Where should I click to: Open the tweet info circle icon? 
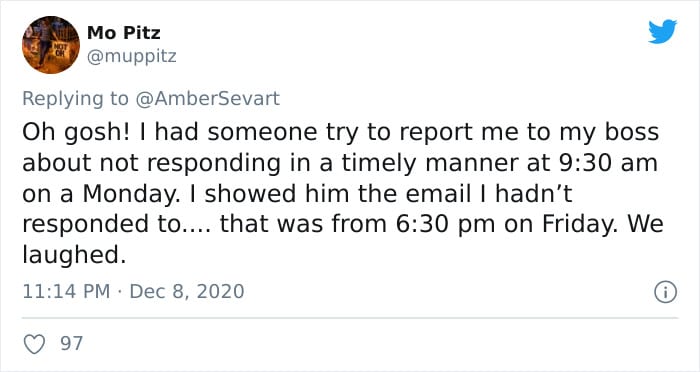click(x=666, y=293)
